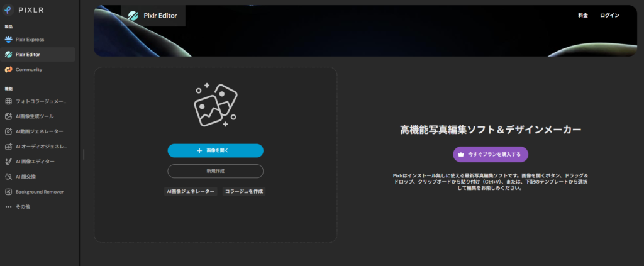Click the 機能 section label

tap(9, 89)
